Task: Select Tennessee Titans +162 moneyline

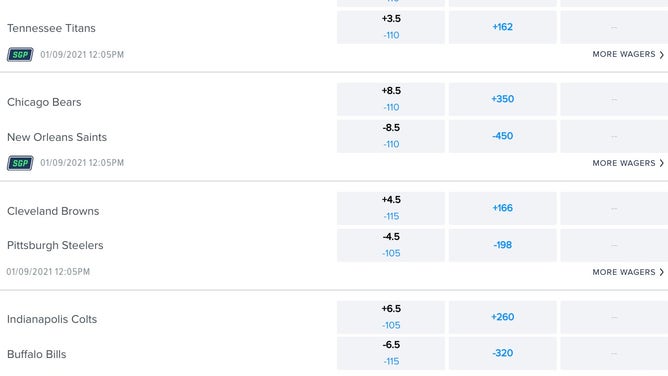Action: click(503, 27)
